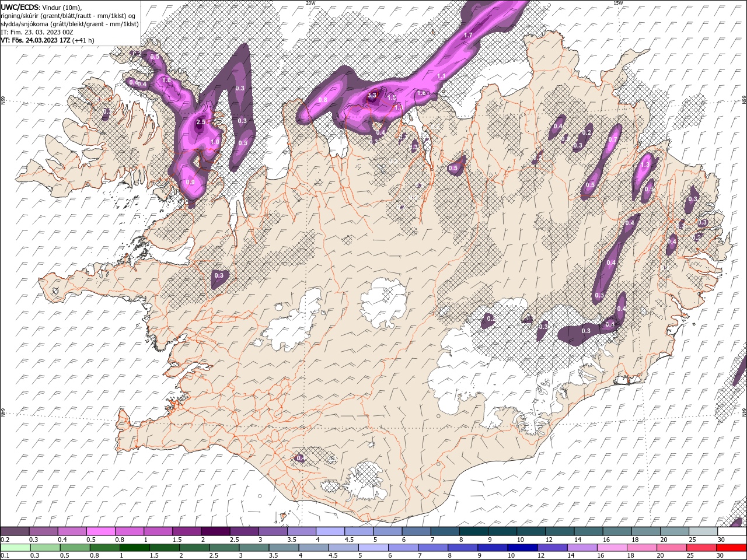Screen dimensions: 747x560
Task: Click the 3.3 precipitation value on the map
Action: [x=372, y=95]
